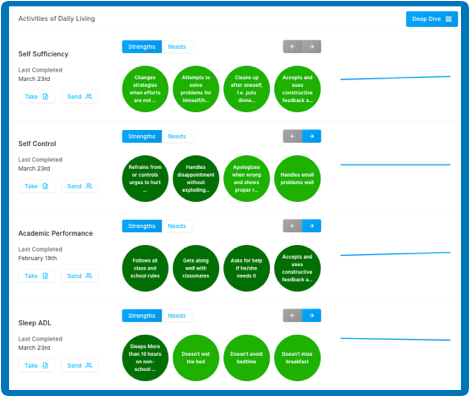Open 'Handles disappointment without exploding' circle
The image size is (470, 397).
pos(196,179)
